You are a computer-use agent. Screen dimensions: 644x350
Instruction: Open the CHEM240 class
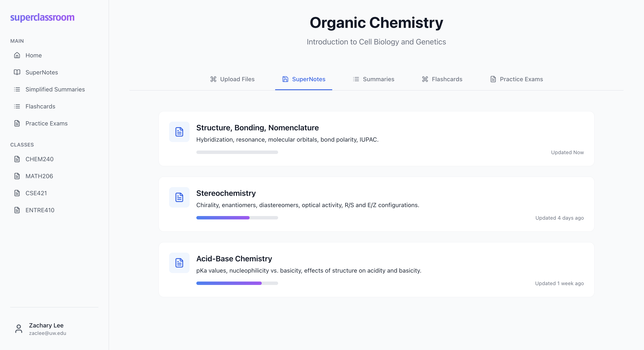coord(39,159)
